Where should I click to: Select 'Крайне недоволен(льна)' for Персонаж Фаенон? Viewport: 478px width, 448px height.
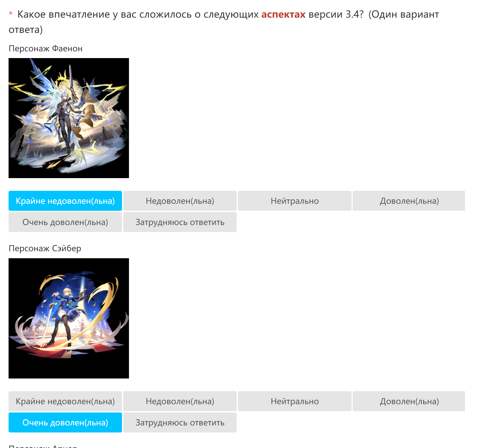(x=65, y=201)
